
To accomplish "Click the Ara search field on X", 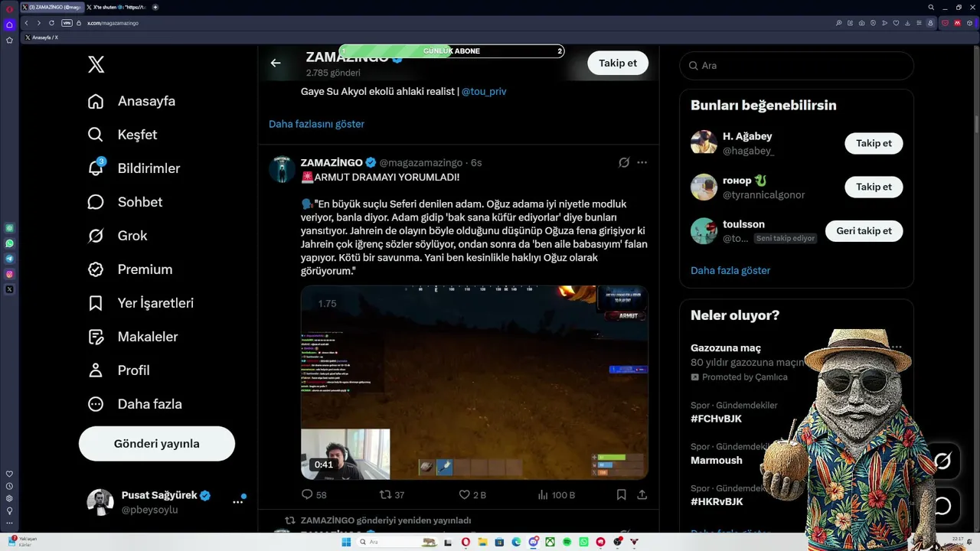I will [x=796, y=66].
